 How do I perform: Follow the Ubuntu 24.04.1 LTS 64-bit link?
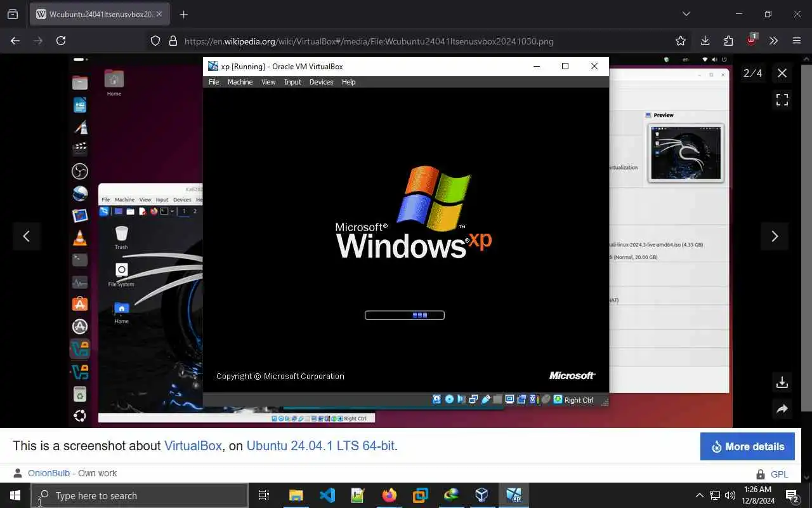(320, 446)
